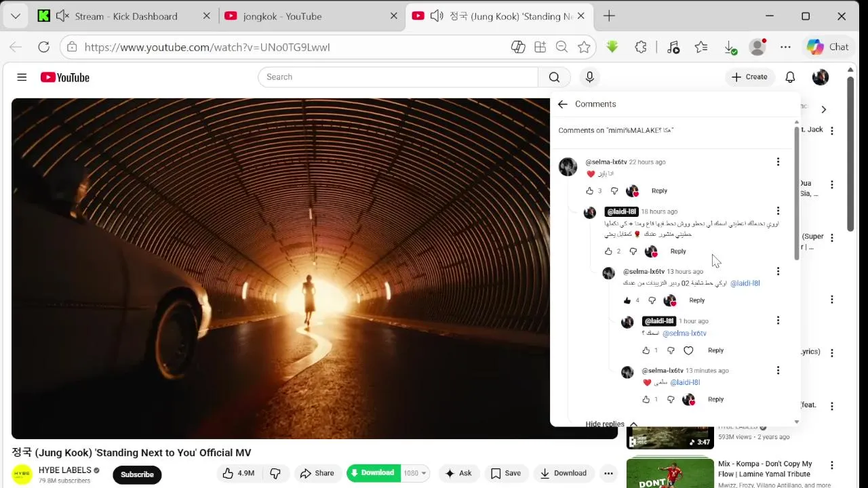Like laidi-l8l's 1 hour ago reply
This screenshot has height=488, width=868.
pyautogui.click(x=646, y=350)
